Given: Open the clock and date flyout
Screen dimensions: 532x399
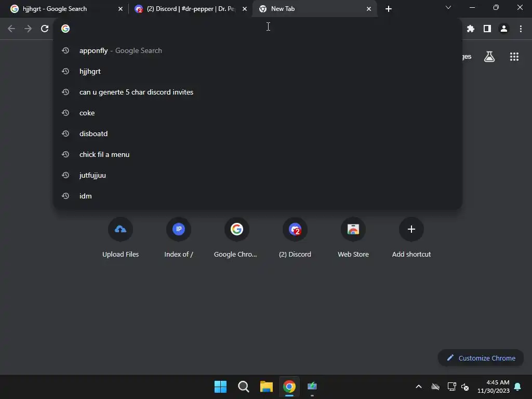Looking at the screenshot, I should (x=494, y=387).
